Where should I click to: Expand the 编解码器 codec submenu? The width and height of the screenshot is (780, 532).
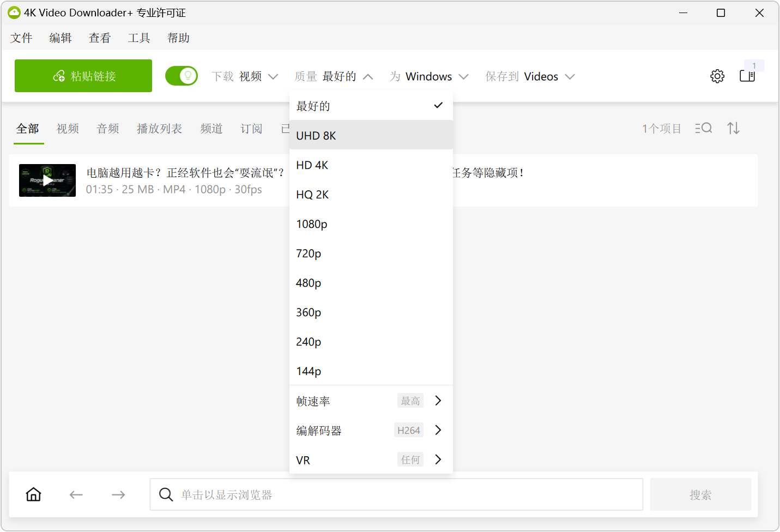[x=371, y=430]
